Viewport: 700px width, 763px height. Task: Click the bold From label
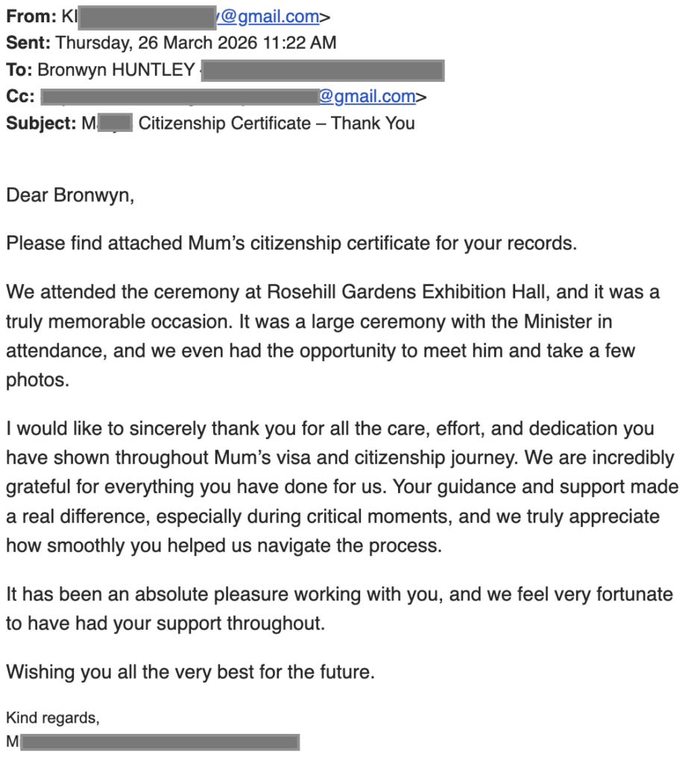[x=31, y=16]
